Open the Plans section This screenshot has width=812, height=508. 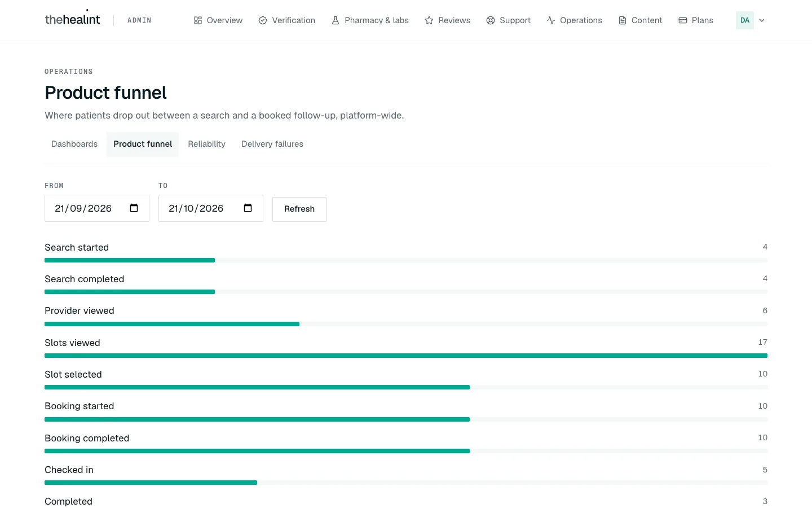(696, 20)
